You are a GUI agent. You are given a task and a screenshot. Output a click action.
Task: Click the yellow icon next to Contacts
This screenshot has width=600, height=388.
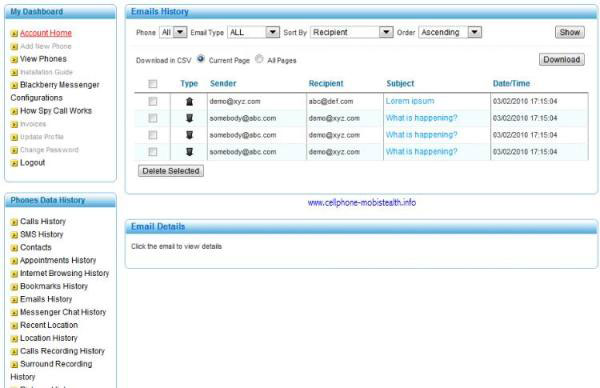pos(14,248)
